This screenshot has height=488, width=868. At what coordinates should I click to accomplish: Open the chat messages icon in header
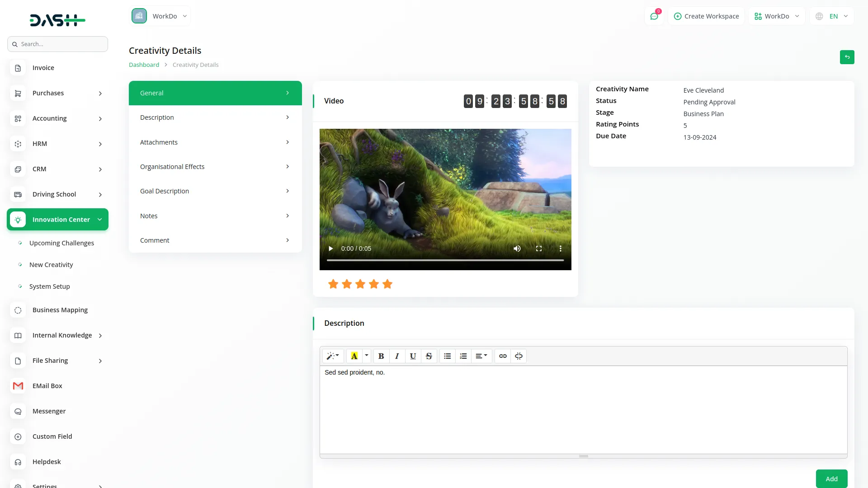pyautogui.click(x=654, y=16)
